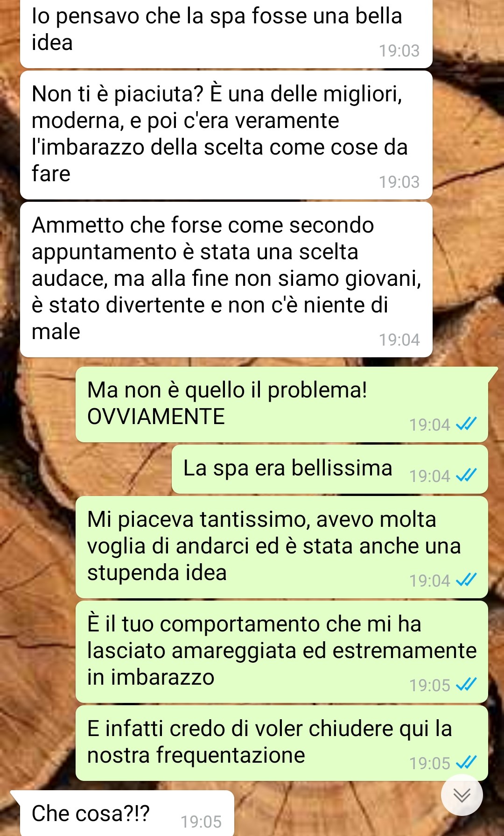Image resolution: width=504 pixels, height=836 pixels.
Task: Click the 19:04 timestamp on the 'male' message
Action: (399, 340)
